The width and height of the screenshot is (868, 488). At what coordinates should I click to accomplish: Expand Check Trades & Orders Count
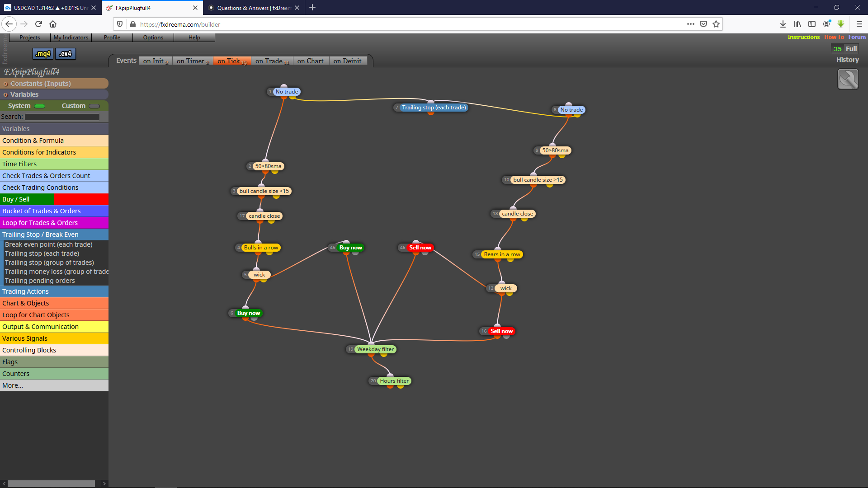pos(54,176)
